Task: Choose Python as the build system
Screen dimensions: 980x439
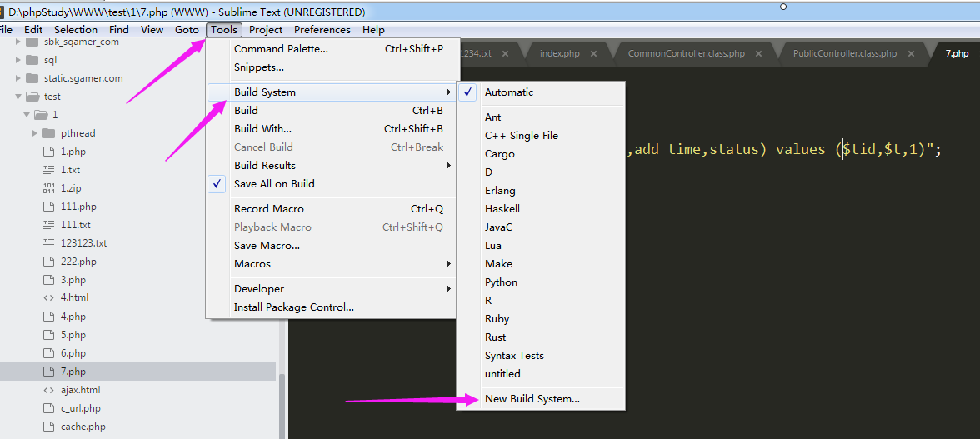Action: pos(501,282)
